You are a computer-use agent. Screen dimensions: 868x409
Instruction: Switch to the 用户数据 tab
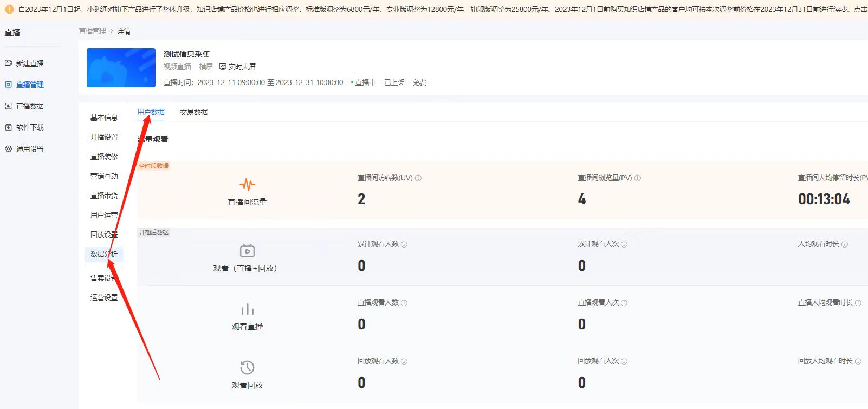pos(151,112)
